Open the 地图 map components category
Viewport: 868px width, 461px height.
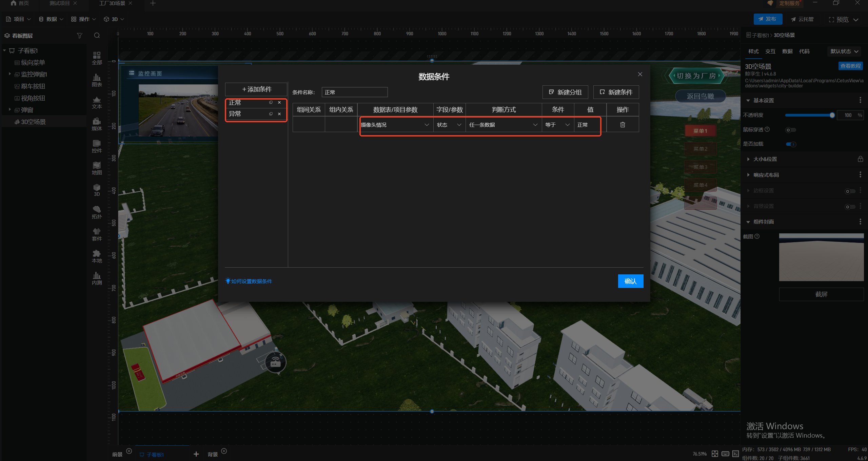[97, 168]
